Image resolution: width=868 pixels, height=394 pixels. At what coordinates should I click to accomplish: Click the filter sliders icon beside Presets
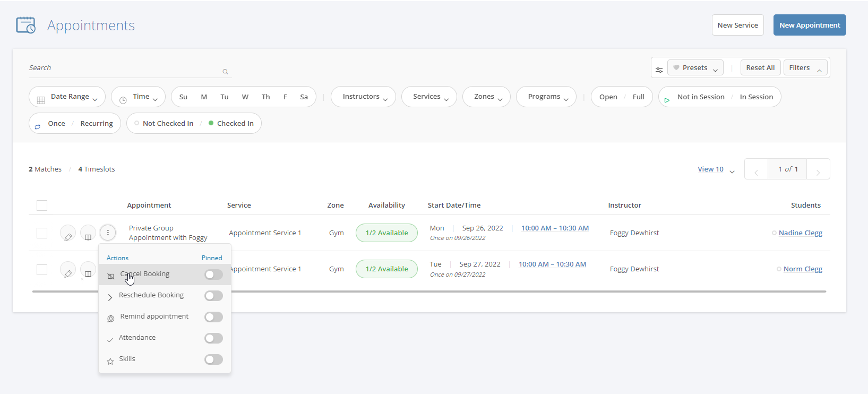click(659, 70)
